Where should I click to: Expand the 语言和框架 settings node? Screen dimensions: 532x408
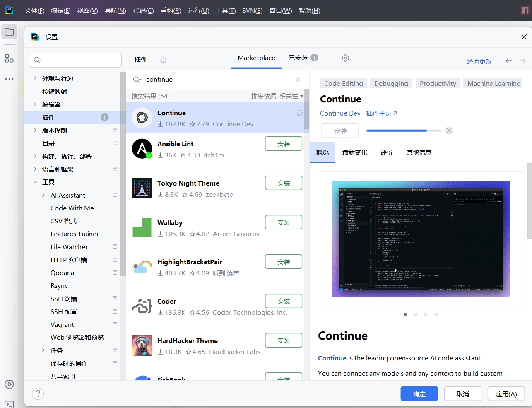pyautogui.click(x=35, y=169)
